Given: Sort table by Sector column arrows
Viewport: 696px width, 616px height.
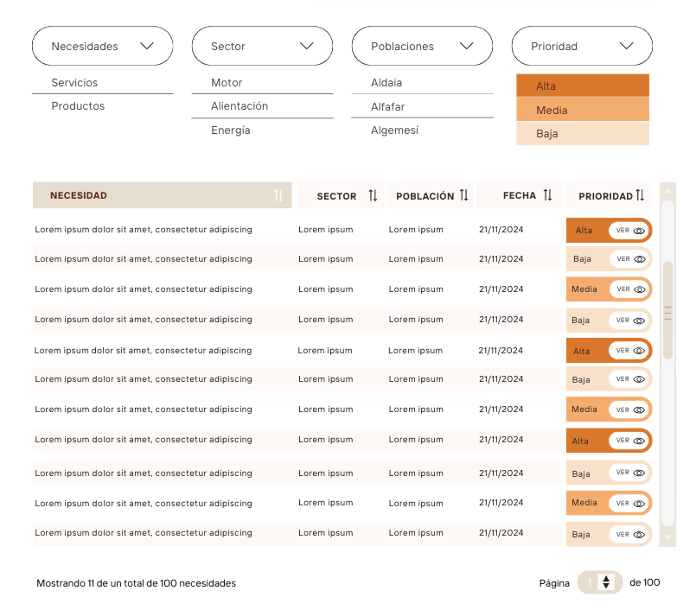Looking at the screenshot, I should [373, 195].
